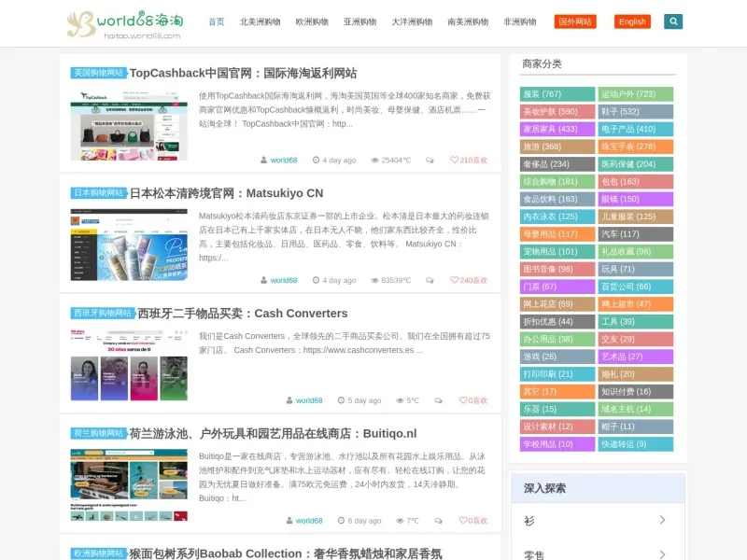Click the 国外网站 orange button

575,21
